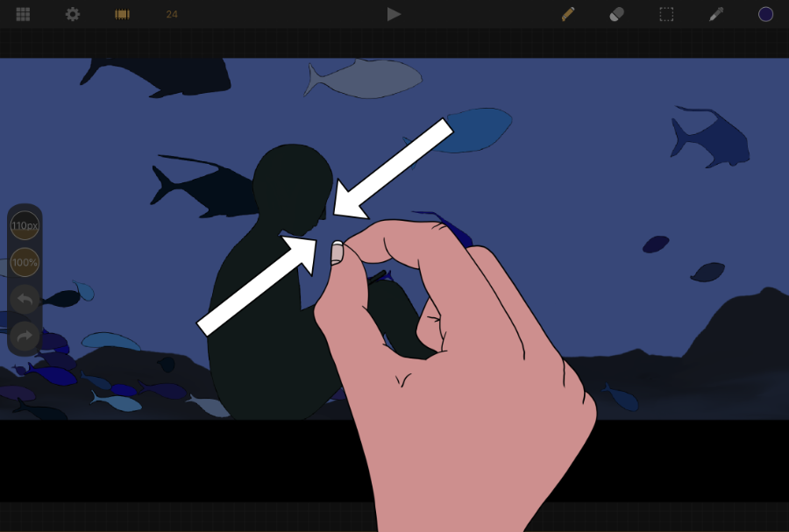789x532 pixels.
Task: Pick the eyedropper tool
Action: [716, 14]
